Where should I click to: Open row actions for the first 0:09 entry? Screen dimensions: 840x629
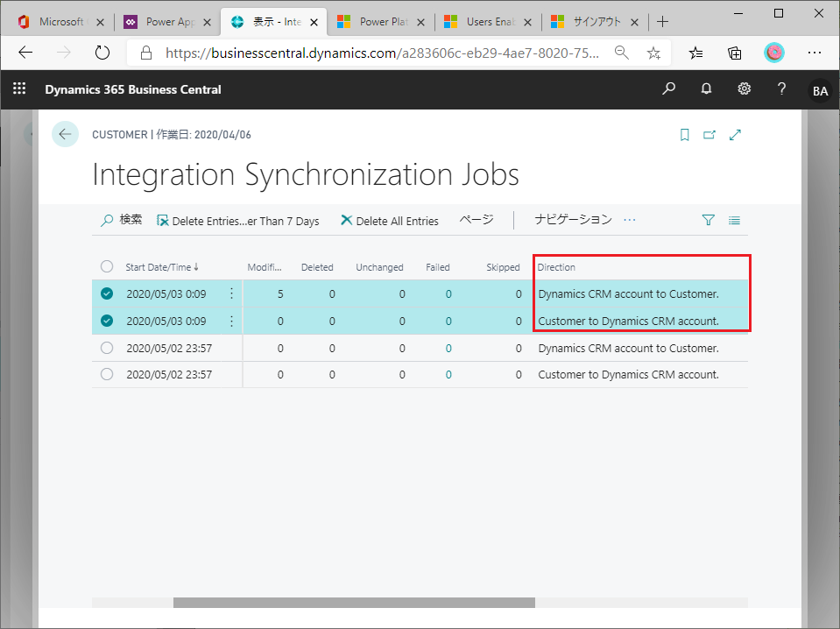click(x=231, y=293)
